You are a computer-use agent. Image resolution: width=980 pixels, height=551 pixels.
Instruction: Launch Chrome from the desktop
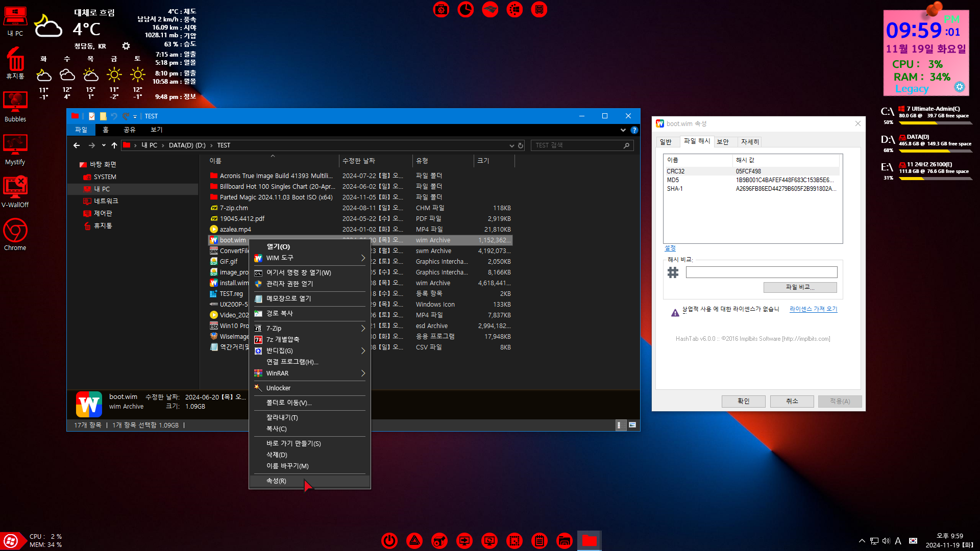point(15,236)
